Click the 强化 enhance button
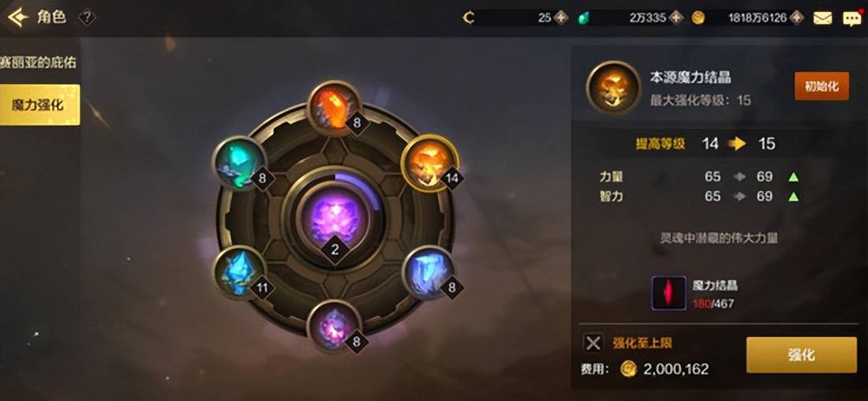Image resolution: width=868 pixels, height=401 pixels. click(801, 355)
